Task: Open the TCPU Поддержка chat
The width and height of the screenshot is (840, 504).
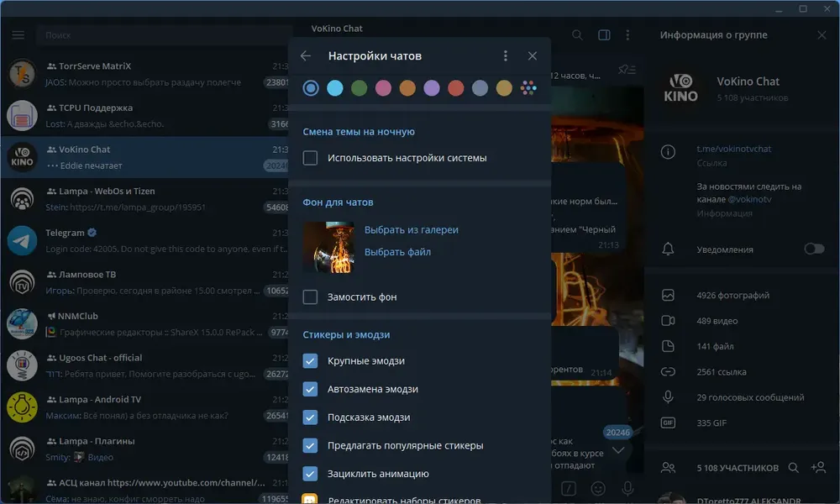Action: pos(144,116)
